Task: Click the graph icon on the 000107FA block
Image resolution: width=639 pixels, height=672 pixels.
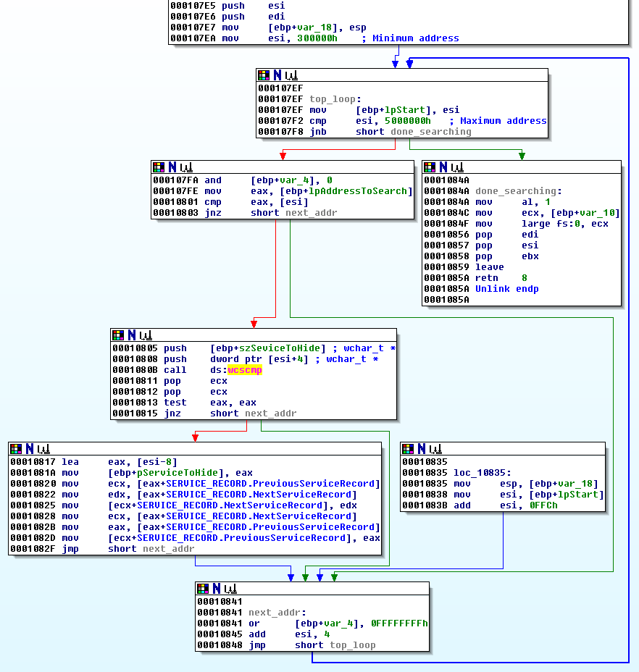Action: point(186,167)
